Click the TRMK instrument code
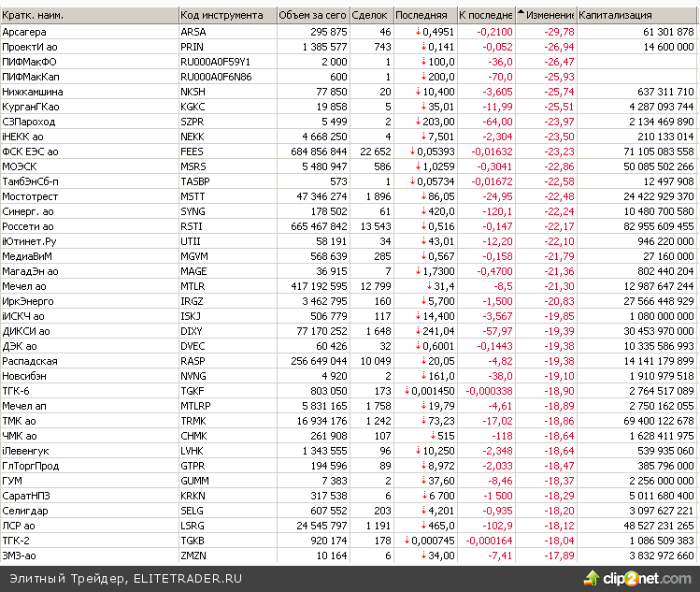The height and width of the screenshot is (592, 700). (193, 422)
